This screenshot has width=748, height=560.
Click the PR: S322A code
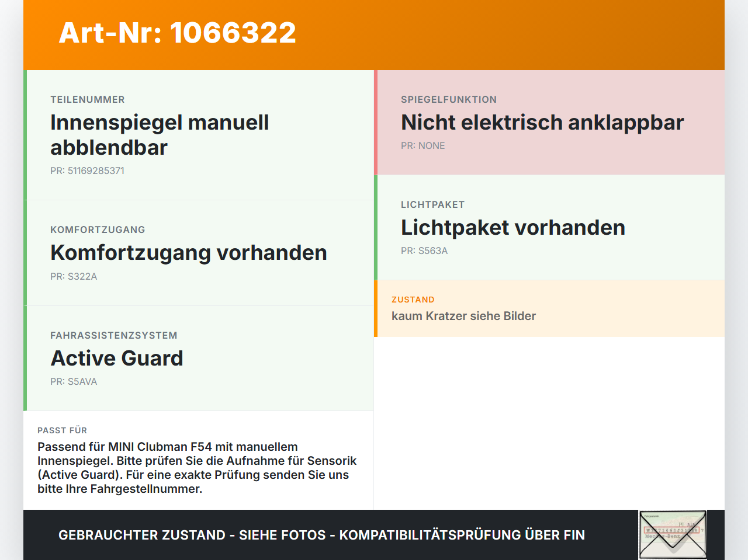[74, 277]
